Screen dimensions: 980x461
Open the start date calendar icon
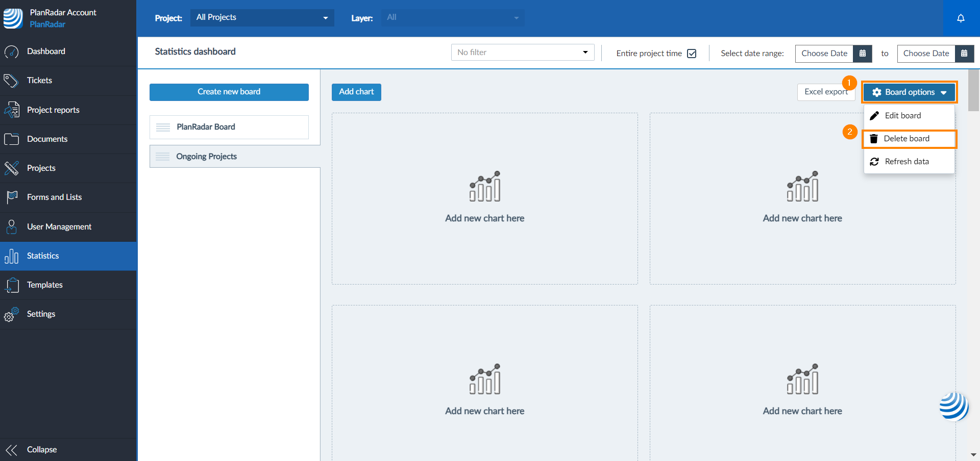tap(862, 54)
